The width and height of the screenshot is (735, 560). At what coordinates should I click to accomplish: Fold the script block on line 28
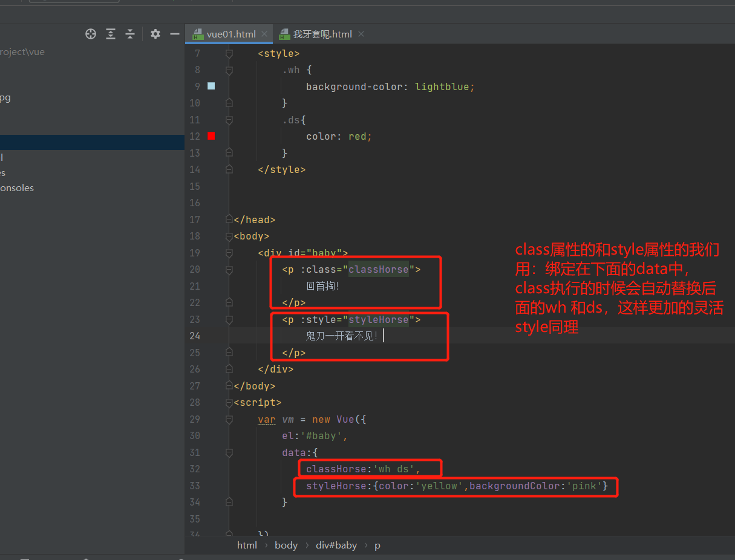pos(229,403)
